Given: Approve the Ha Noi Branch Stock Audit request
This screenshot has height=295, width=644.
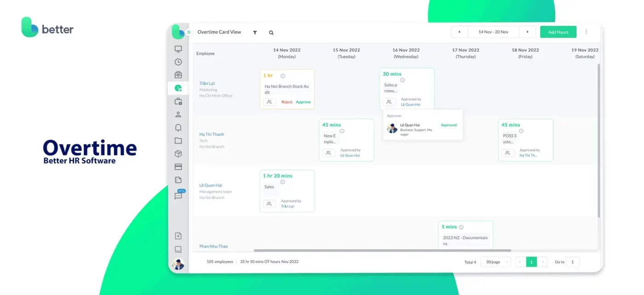Looking at the screenshot, I should pos(303,102).
